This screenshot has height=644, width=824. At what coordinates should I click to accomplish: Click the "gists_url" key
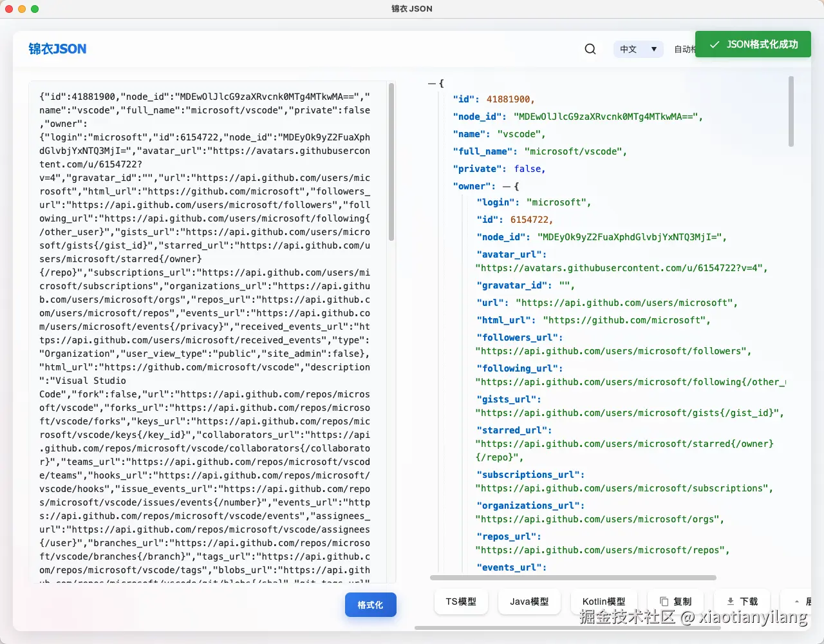pos(509,399)
